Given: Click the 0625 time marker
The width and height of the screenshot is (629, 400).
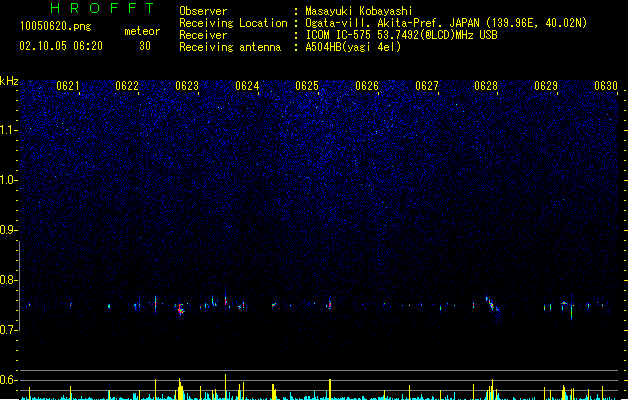Looking at the screenshot, I should pos(307,86).
